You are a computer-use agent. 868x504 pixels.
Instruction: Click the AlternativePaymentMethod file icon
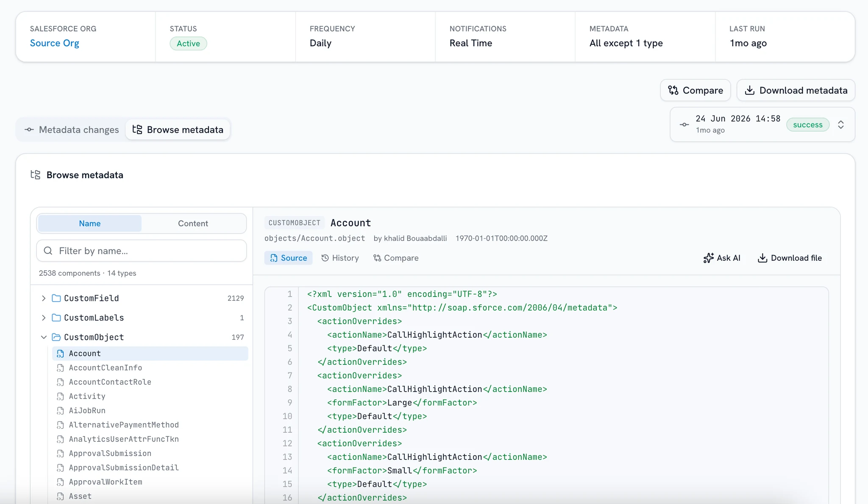pyautogui.click(x=60, y=425)
